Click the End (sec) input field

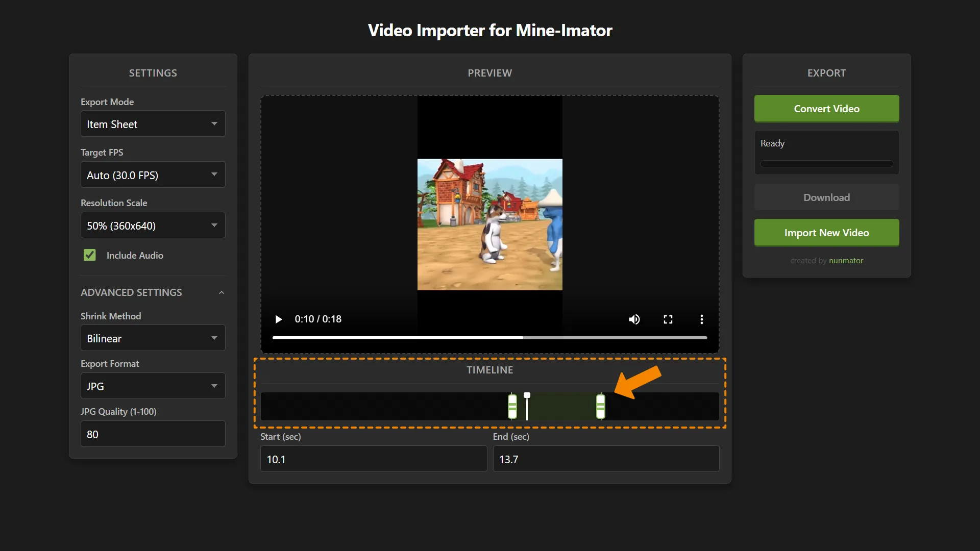click(606, 459)
